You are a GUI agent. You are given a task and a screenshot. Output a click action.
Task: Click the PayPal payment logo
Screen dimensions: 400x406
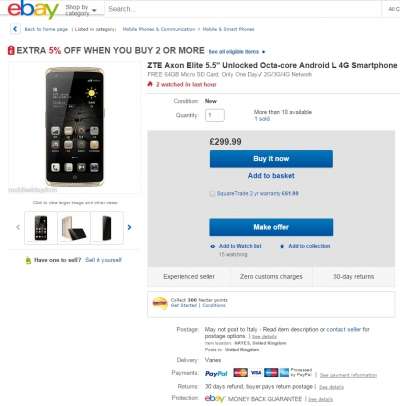pos(216,374)
